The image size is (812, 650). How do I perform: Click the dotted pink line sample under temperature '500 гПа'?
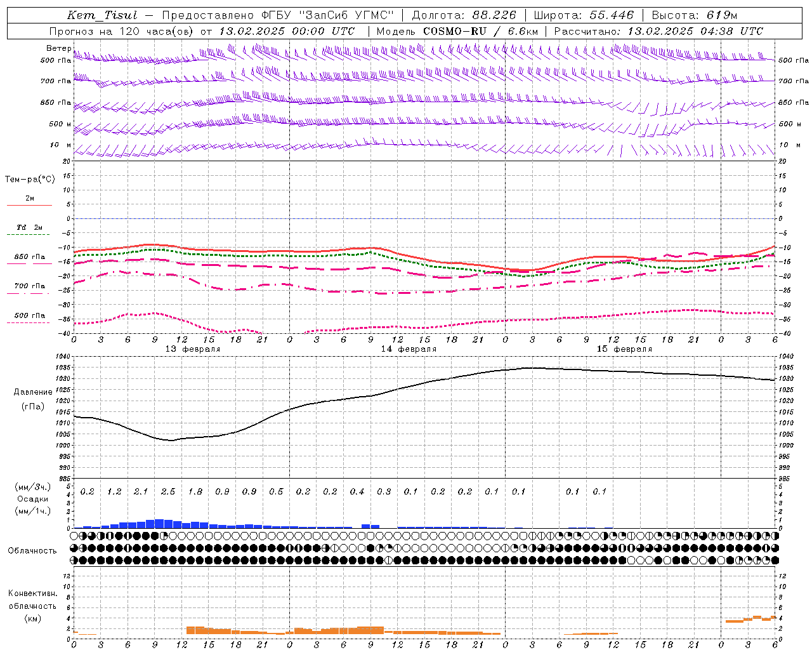(28, 323)
